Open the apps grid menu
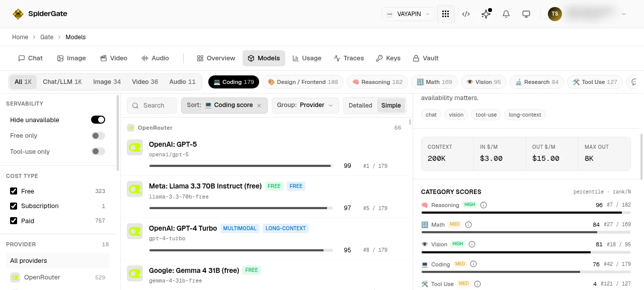 tap(445, 14)
